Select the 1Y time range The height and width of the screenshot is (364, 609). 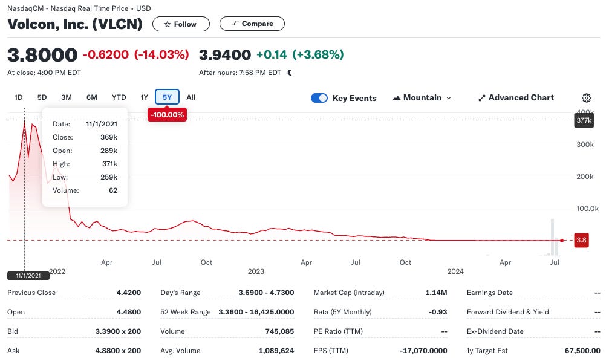point(144,97)
